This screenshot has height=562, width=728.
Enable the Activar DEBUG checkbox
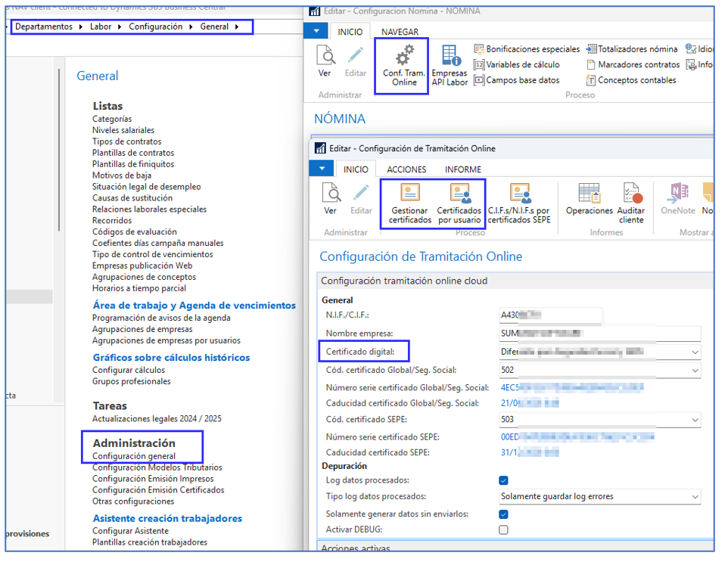[x=503, y=530]
